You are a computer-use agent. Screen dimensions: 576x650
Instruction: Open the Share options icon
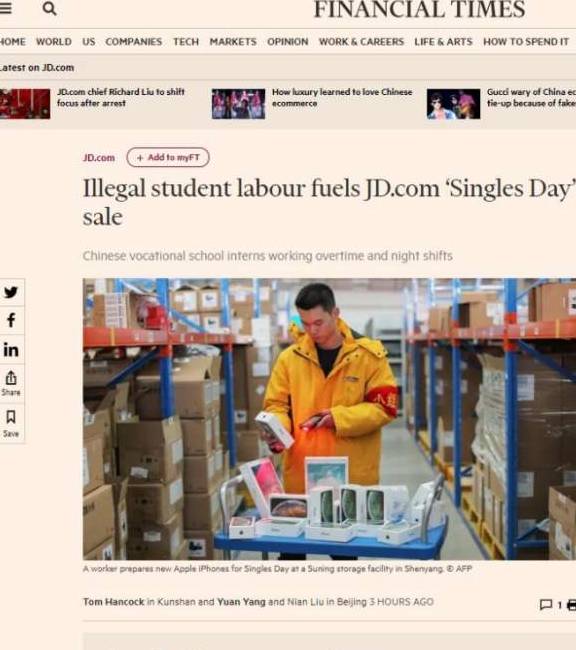pyautogui.click(x=11, y=383)
